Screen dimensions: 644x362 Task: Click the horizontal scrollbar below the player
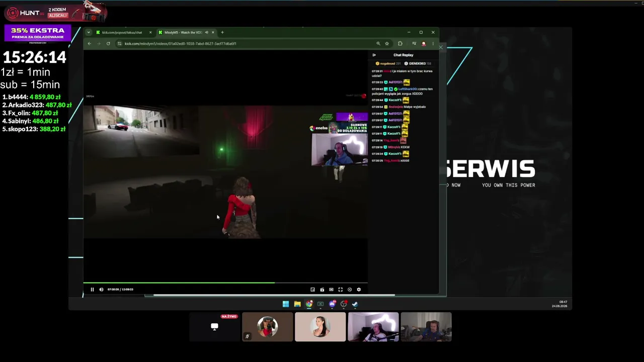coord(274,295)
